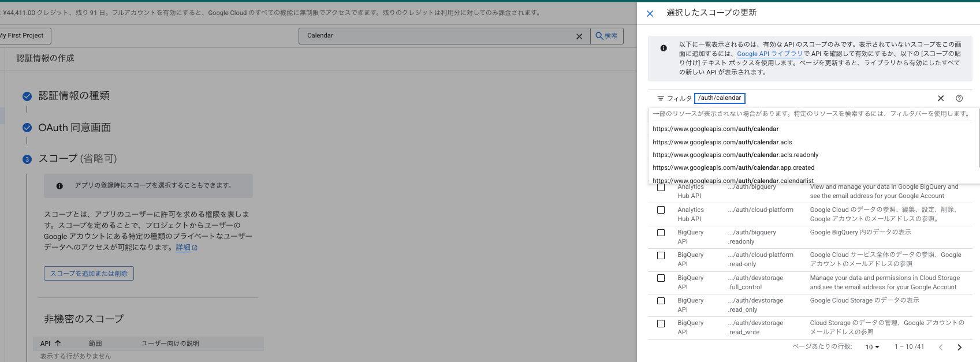Click the 非機密のスコープ heading
Viewport: 980px width, 362px height.
click(84, 319)
